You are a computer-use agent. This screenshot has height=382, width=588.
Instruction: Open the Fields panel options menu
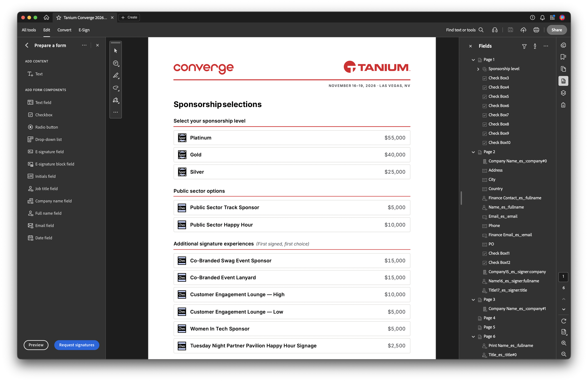click(x=546, y=46)
